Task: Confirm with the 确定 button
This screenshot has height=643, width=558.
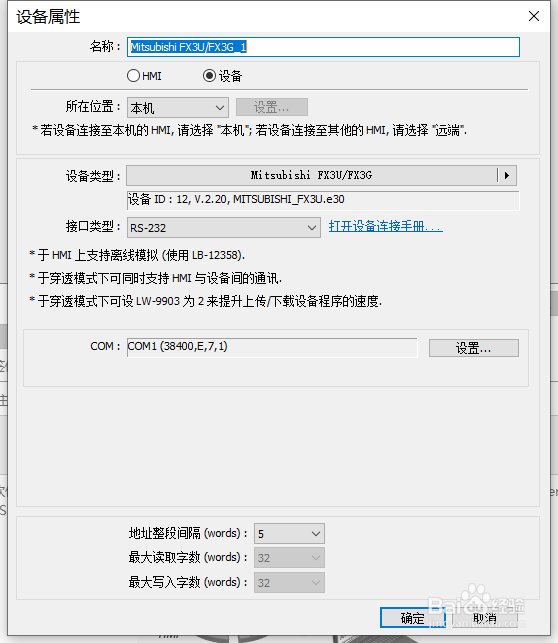Action: coord(412,618)
